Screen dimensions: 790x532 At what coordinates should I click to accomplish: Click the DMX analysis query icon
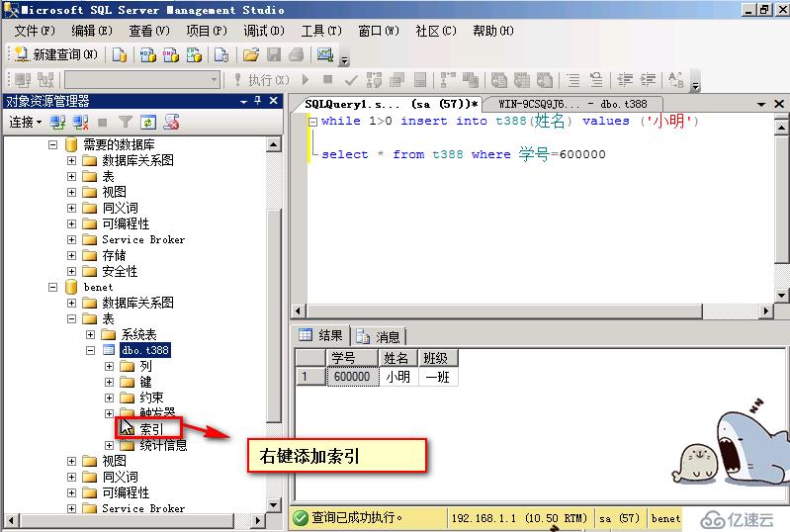click(171, 54)
